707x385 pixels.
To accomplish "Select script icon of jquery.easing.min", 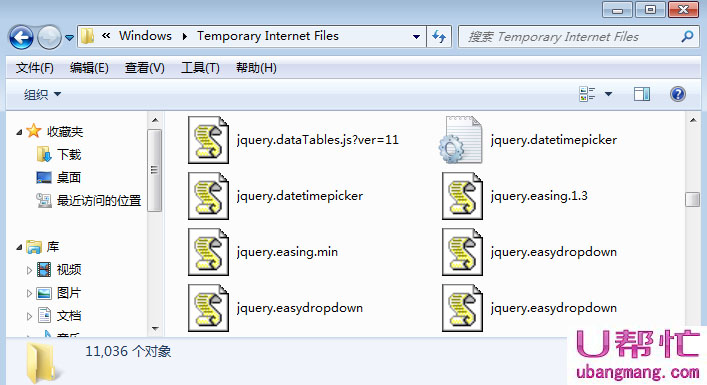I will [x=208, y=252].
